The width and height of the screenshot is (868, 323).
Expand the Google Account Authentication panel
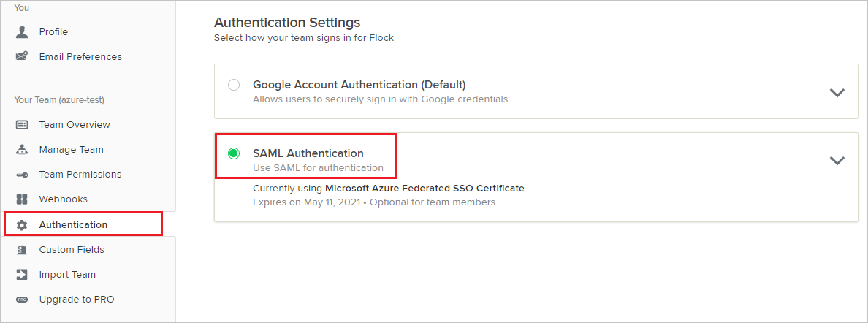[x=837, y=93]
